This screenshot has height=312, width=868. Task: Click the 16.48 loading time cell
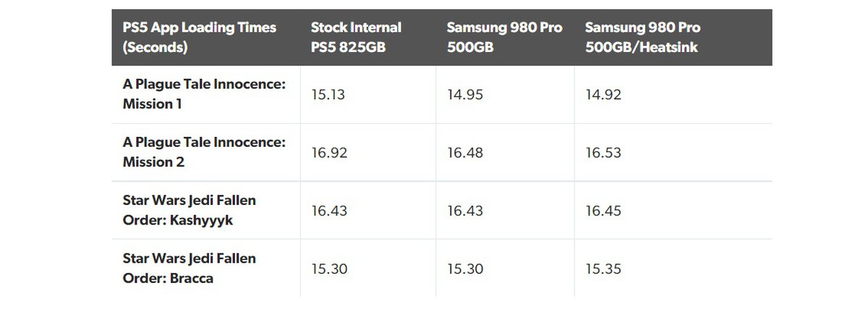pyautogui.click(x=465, y=153)
